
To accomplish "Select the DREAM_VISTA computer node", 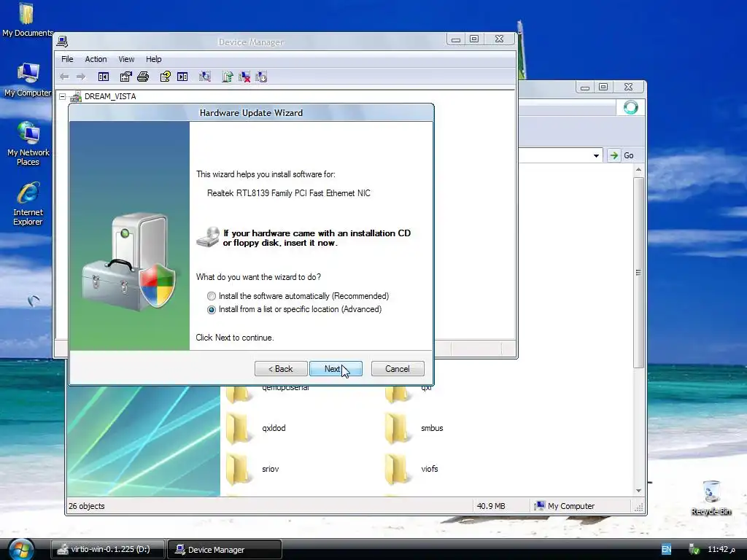I will pos(110,96).
